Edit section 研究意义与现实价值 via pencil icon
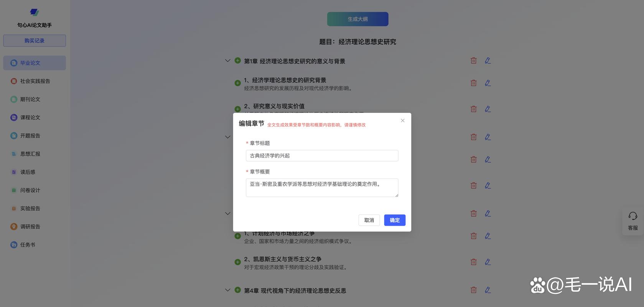The image size is (644, 307). 488,109
